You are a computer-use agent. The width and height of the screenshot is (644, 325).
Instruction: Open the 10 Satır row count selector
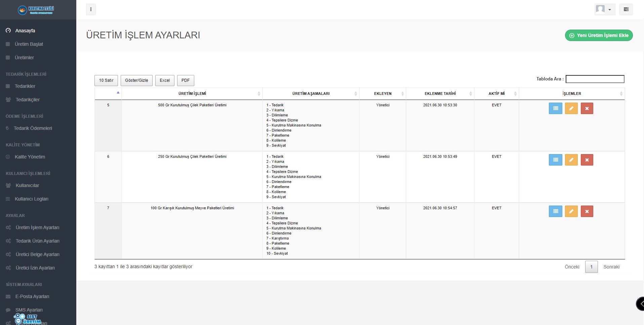pos(106,80)
